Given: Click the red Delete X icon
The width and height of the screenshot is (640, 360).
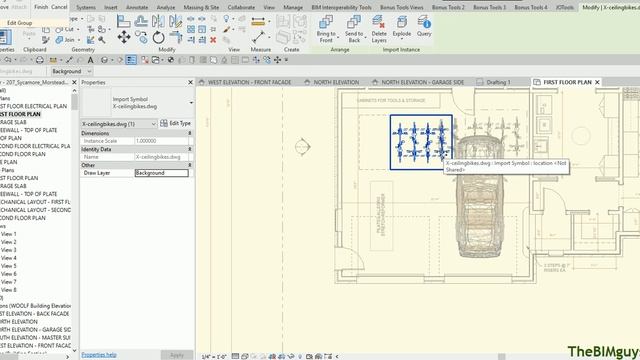Looking at the screenshot, I should (213, 40).
